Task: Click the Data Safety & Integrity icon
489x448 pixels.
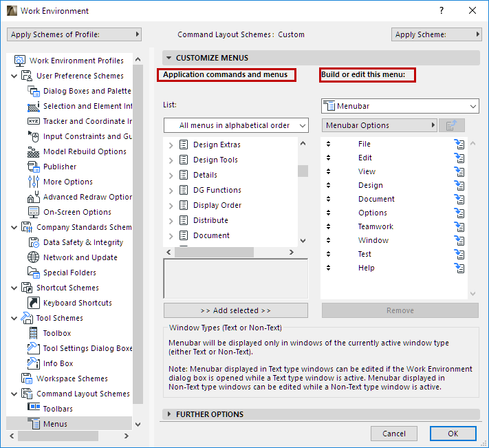Action: 34,242
